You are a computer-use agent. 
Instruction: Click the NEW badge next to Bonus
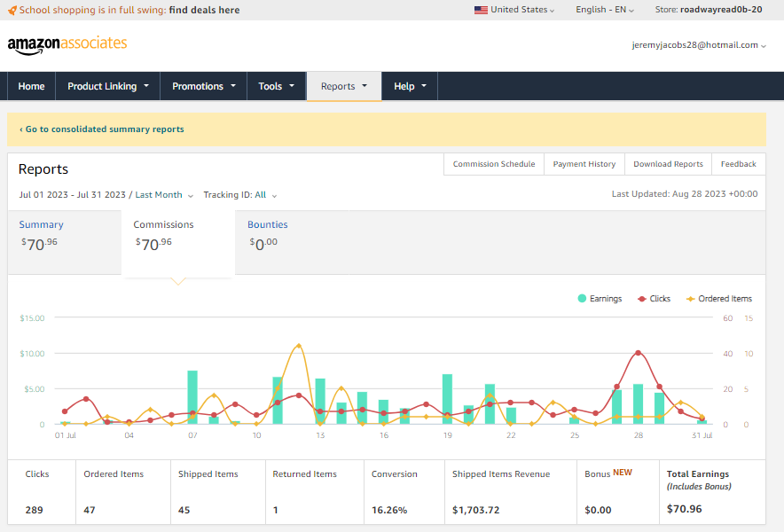623,473
